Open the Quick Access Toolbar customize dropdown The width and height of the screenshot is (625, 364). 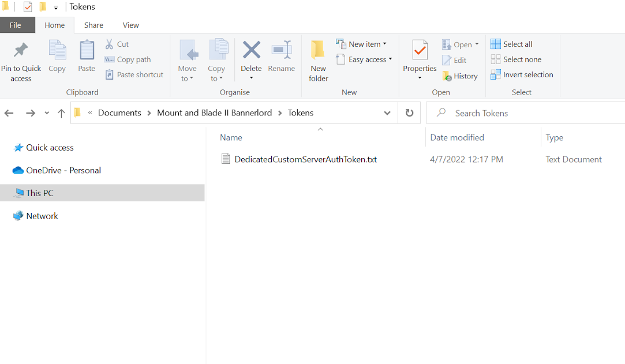pyautogui.click(x=56, y=7)
